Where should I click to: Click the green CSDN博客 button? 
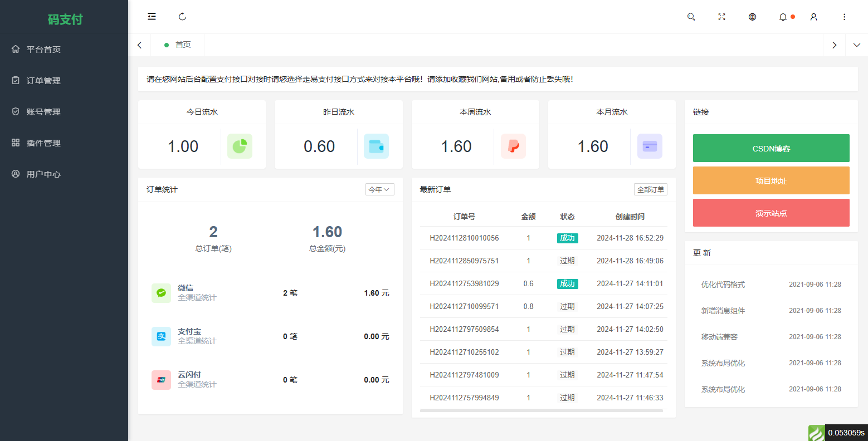771,148
